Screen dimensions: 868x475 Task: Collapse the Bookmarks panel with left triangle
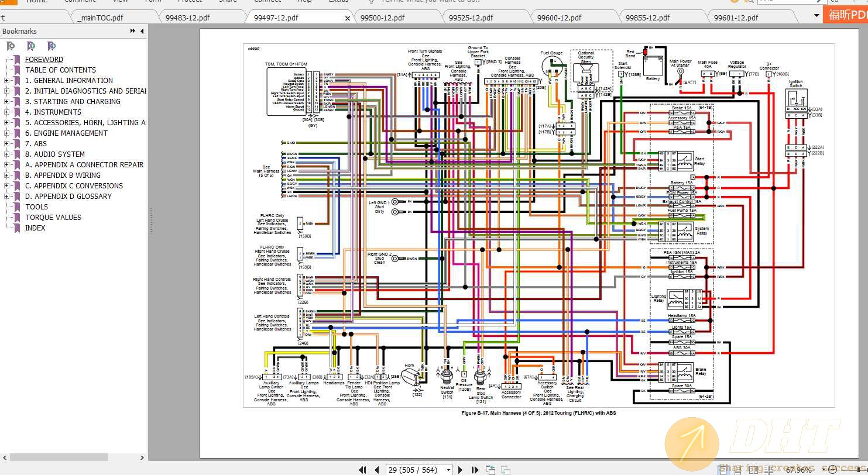point(142,31)
